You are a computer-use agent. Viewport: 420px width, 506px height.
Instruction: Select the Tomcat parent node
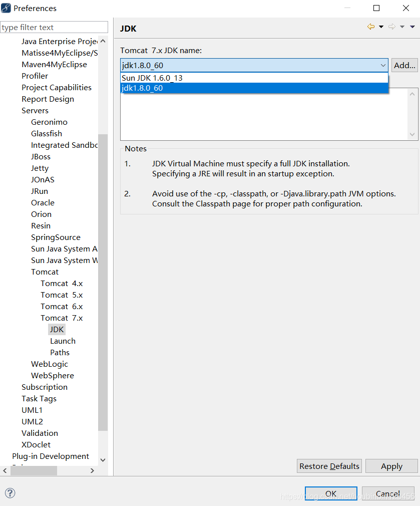(45, 272)
